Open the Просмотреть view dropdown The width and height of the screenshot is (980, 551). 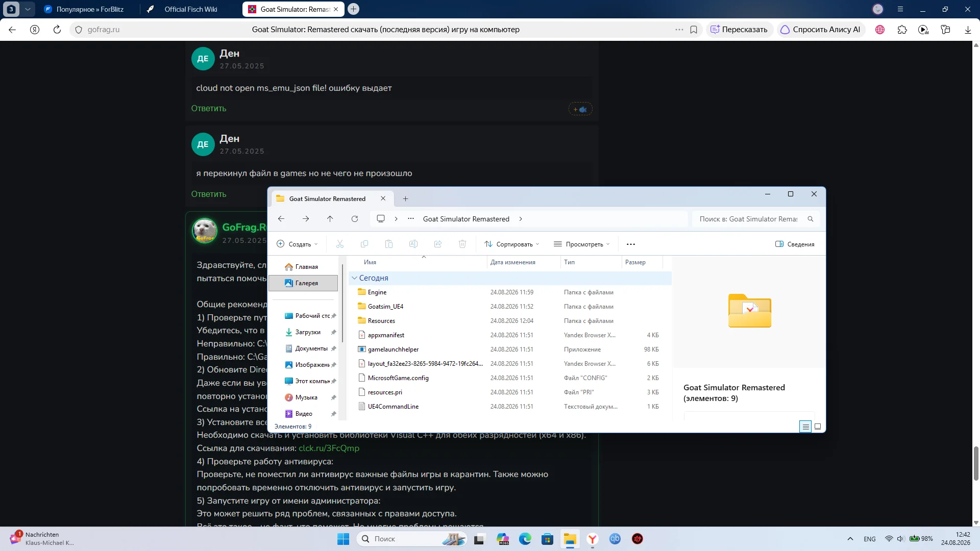(582, 244)
